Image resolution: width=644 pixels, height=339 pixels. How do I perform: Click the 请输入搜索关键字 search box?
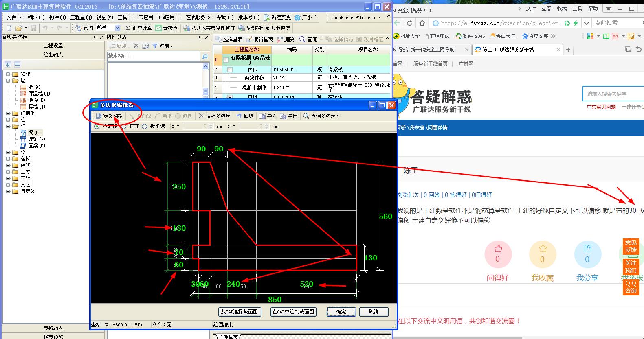coord(613,94)
